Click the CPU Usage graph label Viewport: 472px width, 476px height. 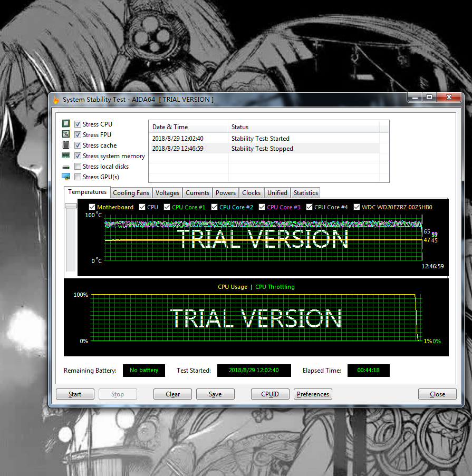(x=233, y=287)
